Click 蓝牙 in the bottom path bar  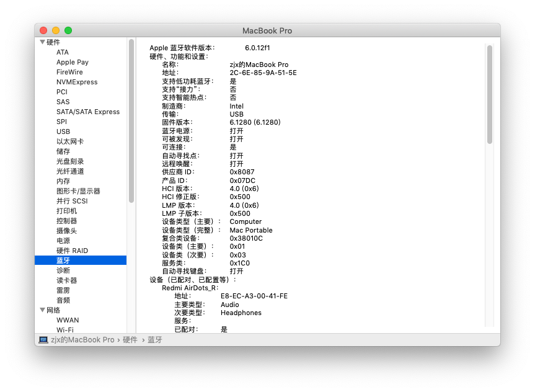click(x=154, y=340)
